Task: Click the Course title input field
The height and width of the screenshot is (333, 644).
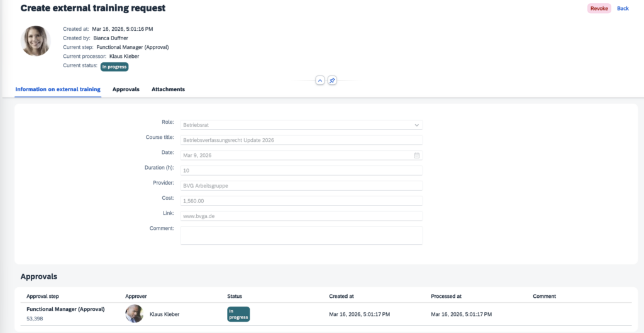Action: 301,140
